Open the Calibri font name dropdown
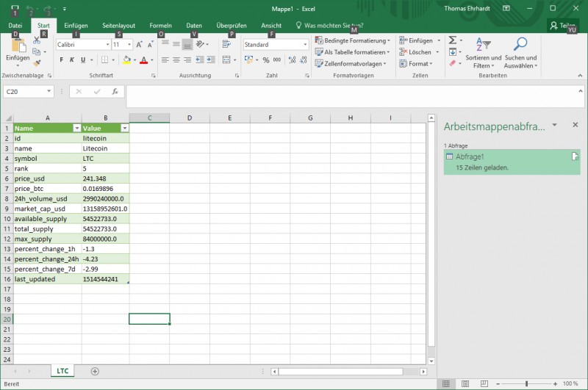The height and width of the screenshot is (390, 588). [107, 45]
